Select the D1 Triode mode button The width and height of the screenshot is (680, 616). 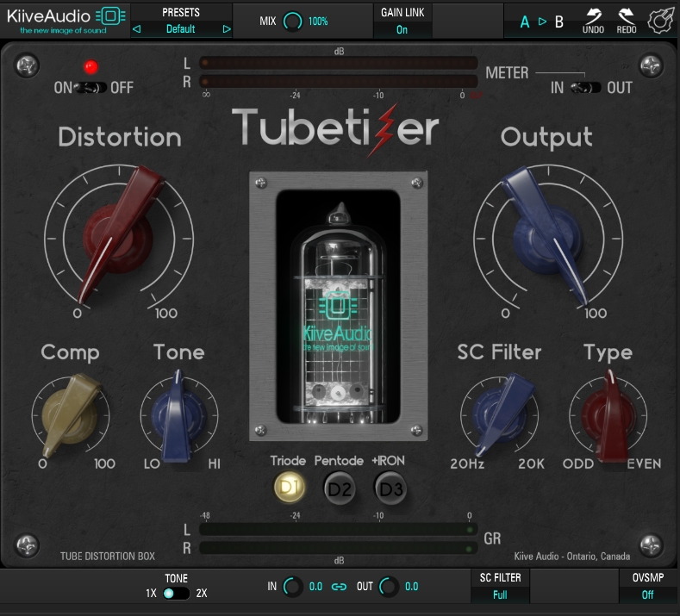[x=290, y=488]
